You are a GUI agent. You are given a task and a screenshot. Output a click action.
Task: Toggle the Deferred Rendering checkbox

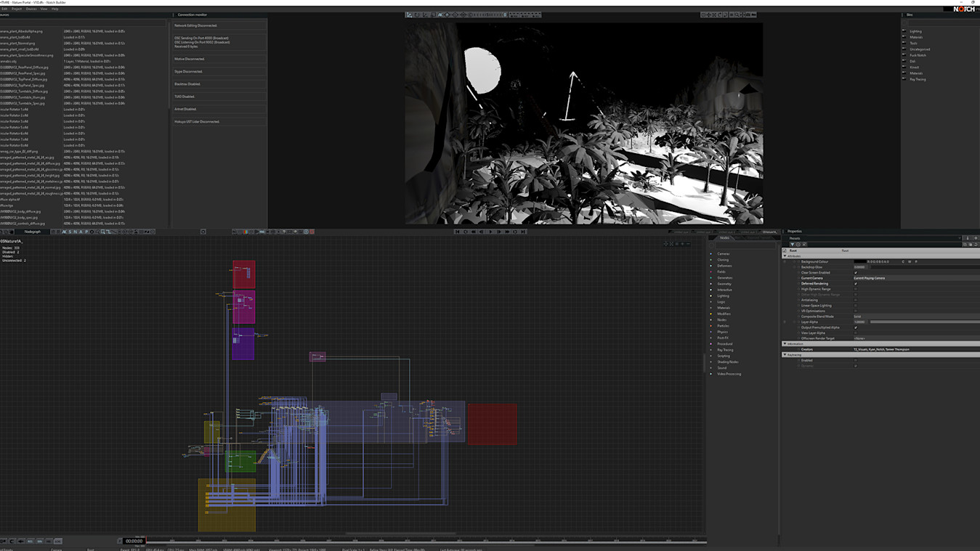pyautogui.click(x=856, y=284)
